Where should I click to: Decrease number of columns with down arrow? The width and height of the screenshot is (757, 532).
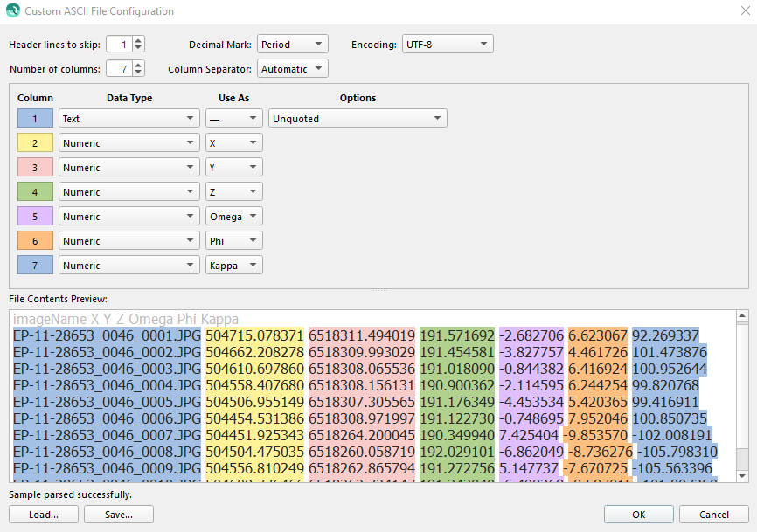coord(138,73)
